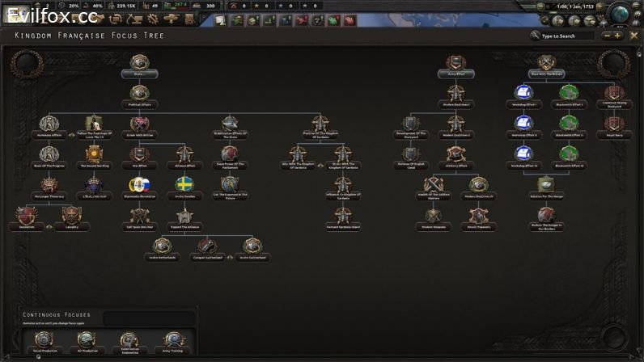Open the Race With The Britain focus
The image size is (644, 362).
[547, 65]
